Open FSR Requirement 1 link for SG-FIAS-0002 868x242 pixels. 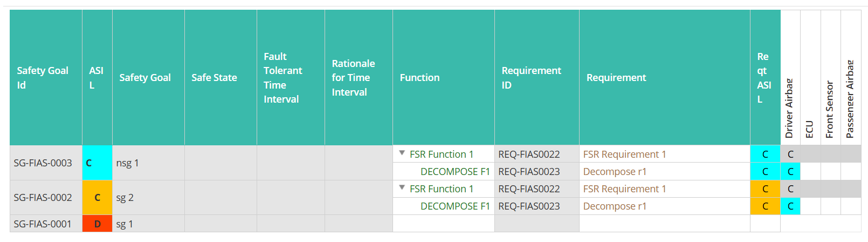pyautogui.click(x=624, y=189)
